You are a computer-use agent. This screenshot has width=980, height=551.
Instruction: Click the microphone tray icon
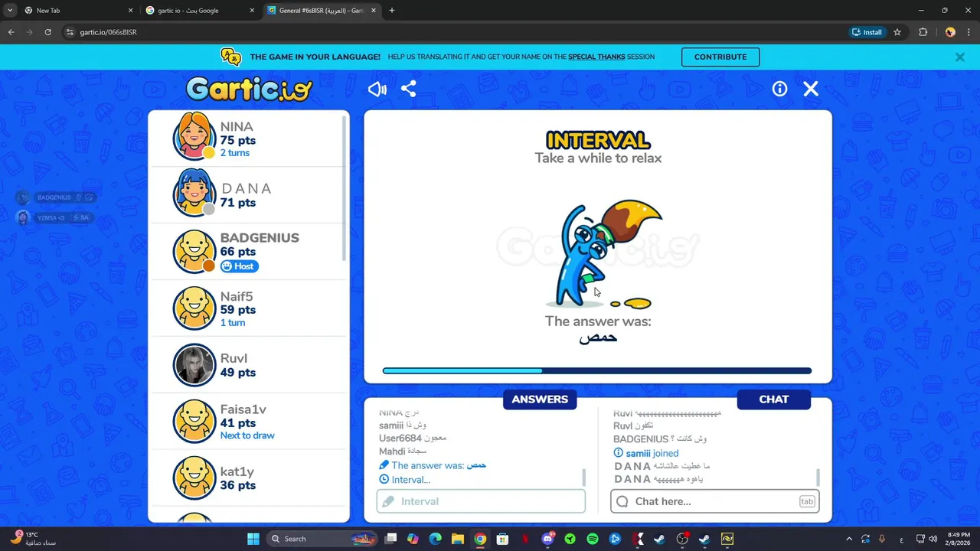pyautogui.click(x=882, y=539)
